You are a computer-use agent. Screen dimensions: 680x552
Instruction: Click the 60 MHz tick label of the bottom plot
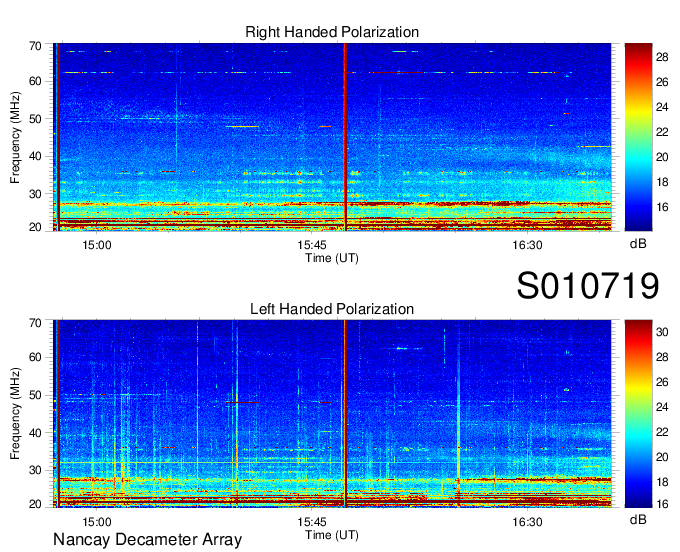point(35,357)
